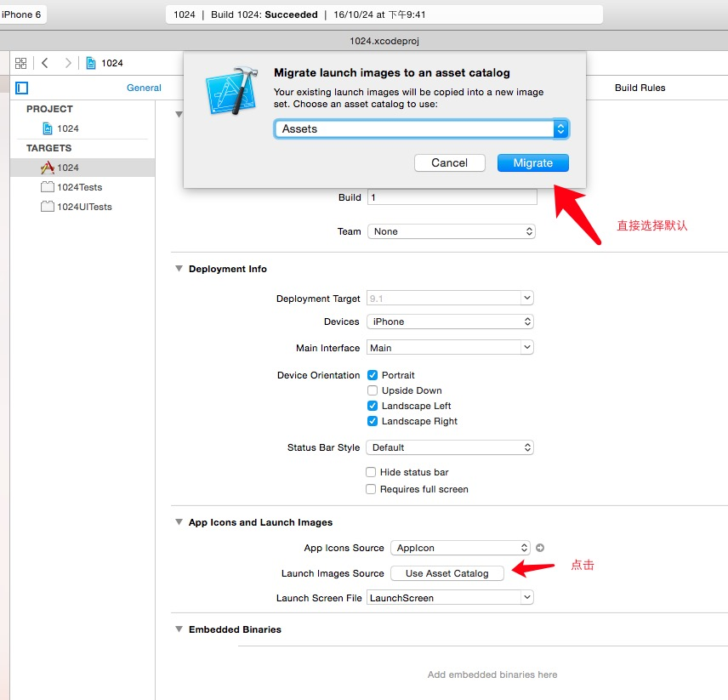The width and height of the screenshot is (728, 700).
Task: Open the Status Bar Style dropdown
Action: (450, 447)
